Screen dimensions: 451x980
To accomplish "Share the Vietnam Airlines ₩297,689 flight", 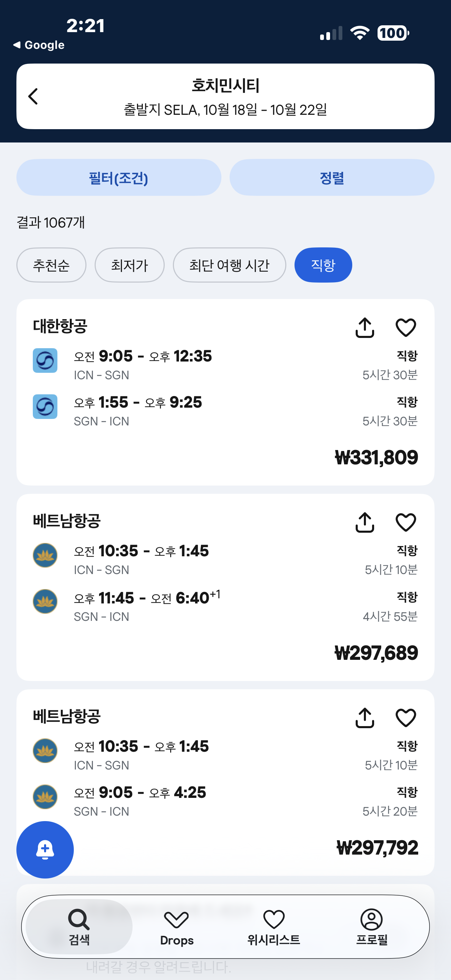I will click(365, 522).
